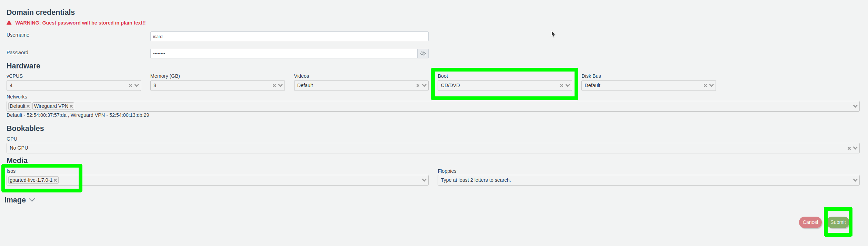Click the Submit button
Image resolution: width=868 pixels, height=246 pixels.
pos(838,222)
